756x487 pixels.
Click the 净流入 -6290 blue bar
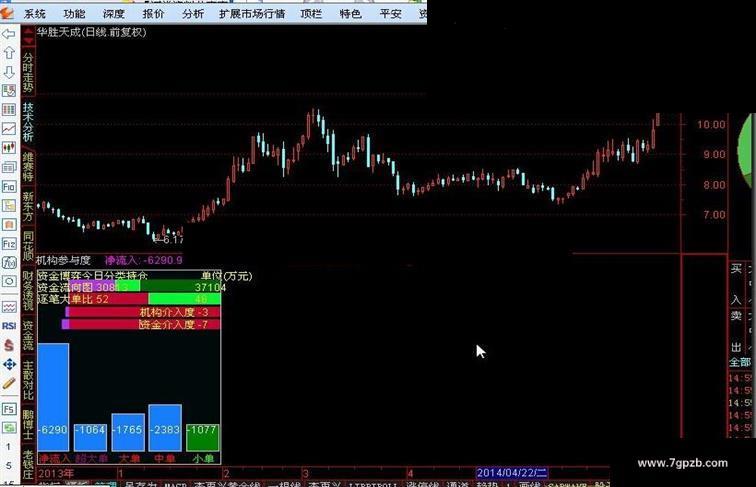53,397
